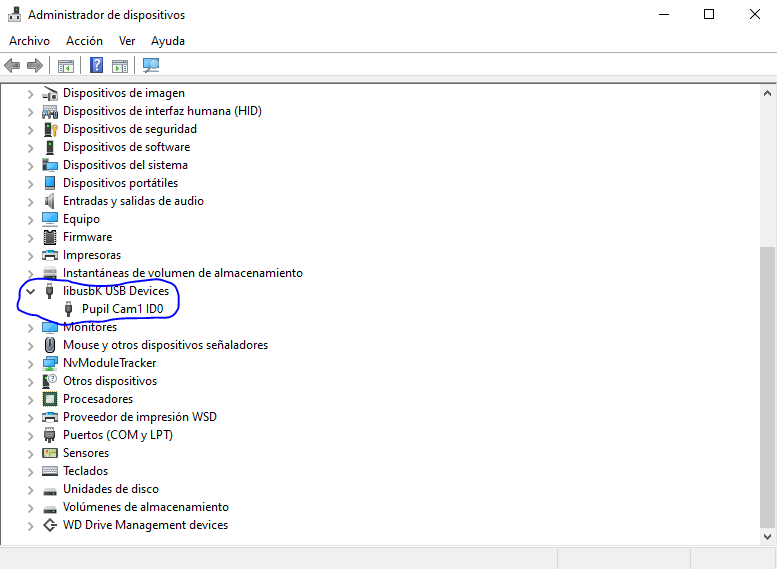Screen dimensions: 777x569
Task: Click the Proveedor de impresión WSD icon
Action: click(50, 417)
